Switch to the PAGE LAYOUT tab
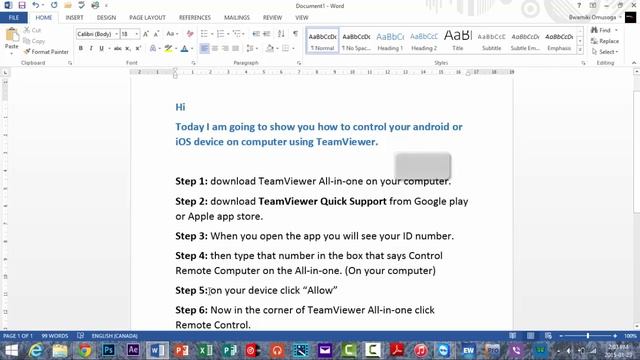The width and height of the screenshot is (640, 360). (147, 18)
